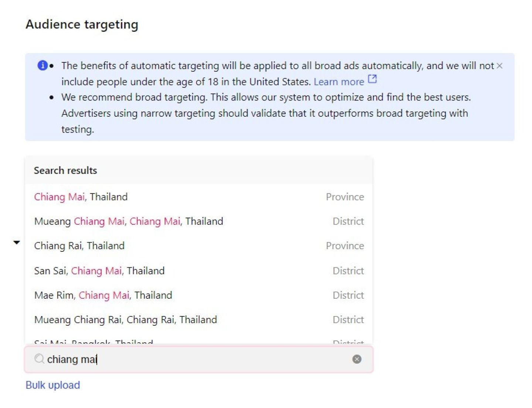
Task: Open the Bulk upload link
Action: tap(53, 385)
